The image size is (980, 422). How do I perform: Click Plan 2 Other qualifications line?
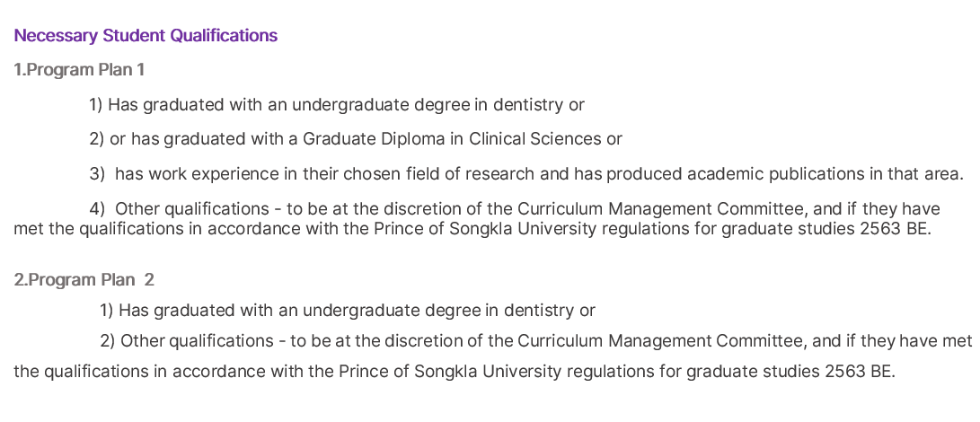tap(493, 356)
